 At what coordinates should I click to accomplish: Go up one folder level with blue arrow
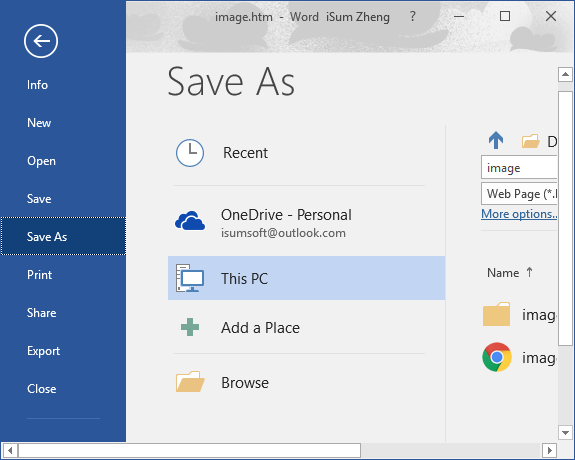(x=496, y=140)
